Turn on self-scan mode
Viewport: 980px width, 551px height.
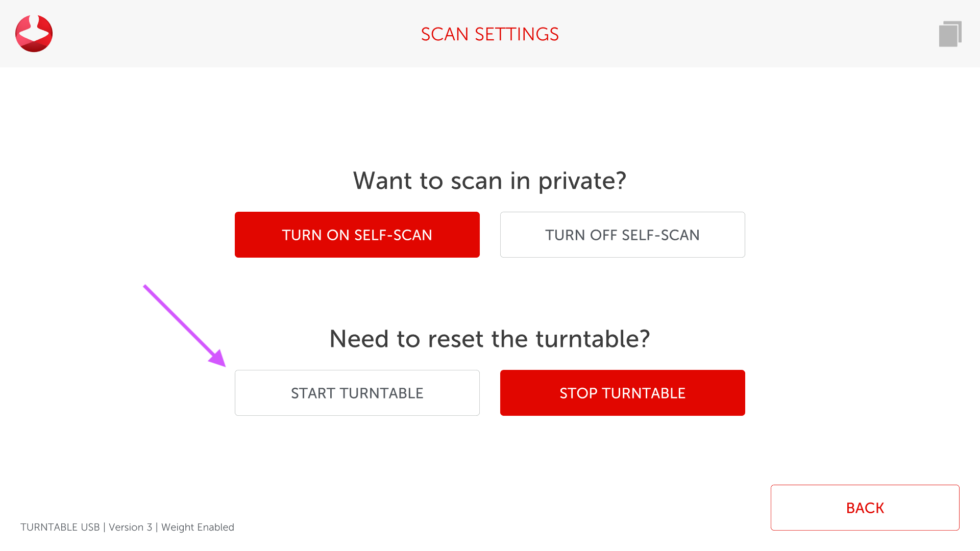[x=357, y=235]
